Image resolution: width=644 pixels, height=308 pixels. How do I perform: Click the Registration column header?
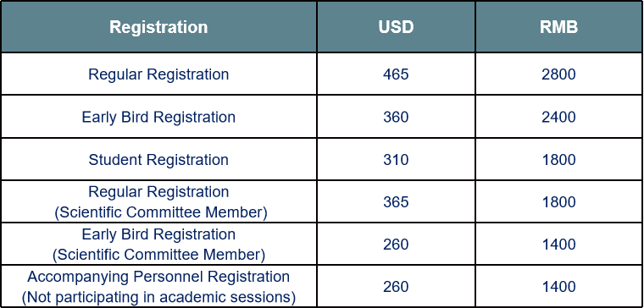[x=158, y=27]
